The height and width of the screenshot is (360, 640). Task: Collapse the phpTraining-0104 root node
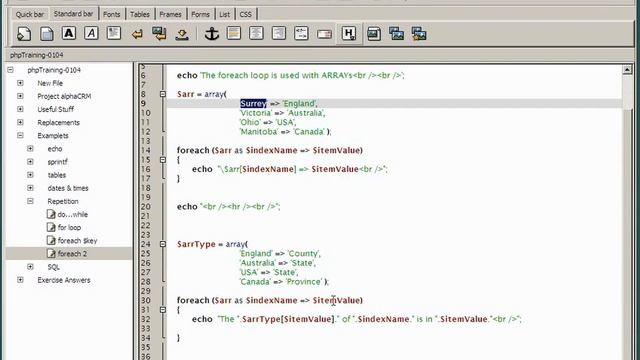[11, 70]
